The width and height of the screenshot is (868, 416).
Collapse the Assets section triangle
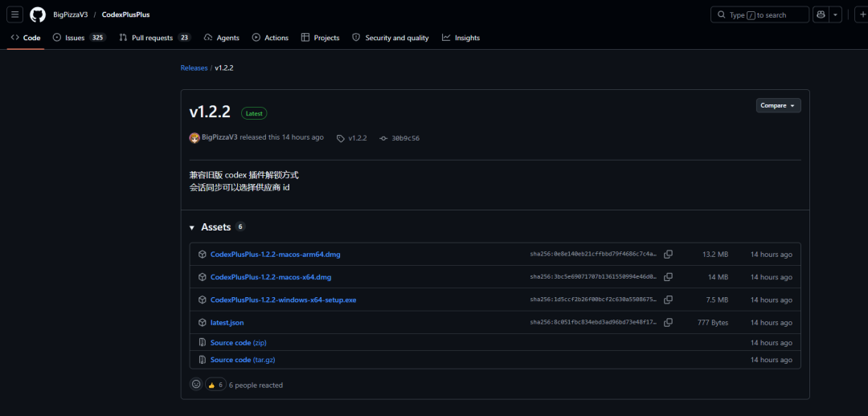pos(192,227)
